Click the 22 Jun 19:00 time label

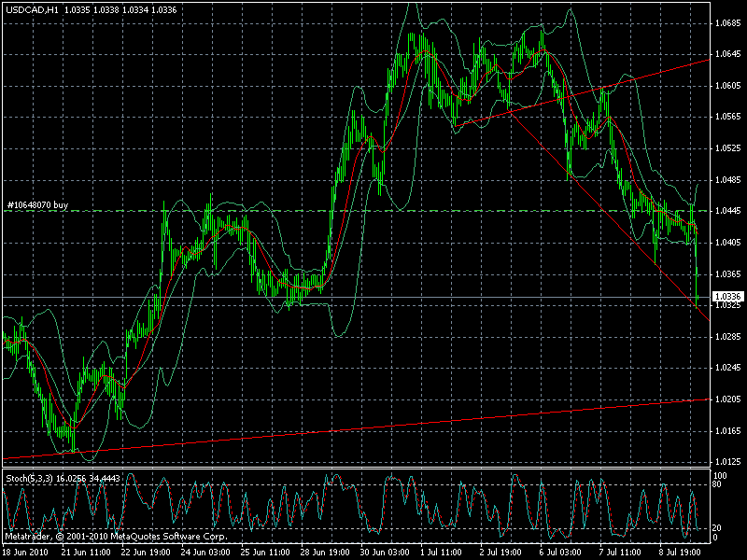[x=146, y=553]
